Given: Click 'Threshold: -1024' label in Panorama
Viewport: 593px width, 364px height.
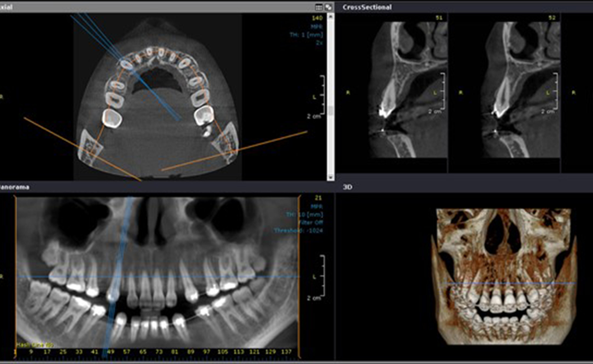Looking at the screenshot, I should pos(298,231).
